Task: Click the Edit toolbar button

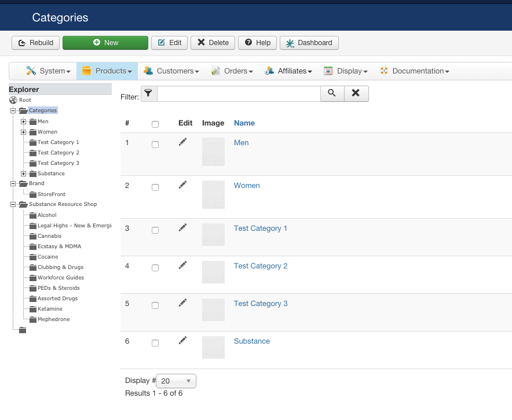Action: pyautogui.click(x=170, y=43)
